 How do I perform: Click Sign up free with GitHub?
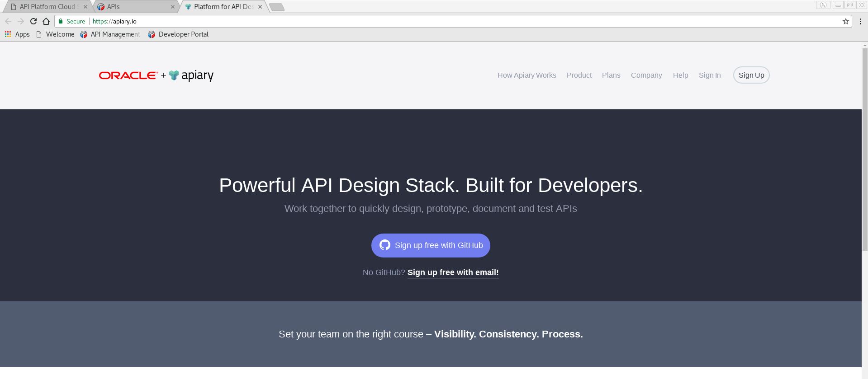tap(431, 245)
